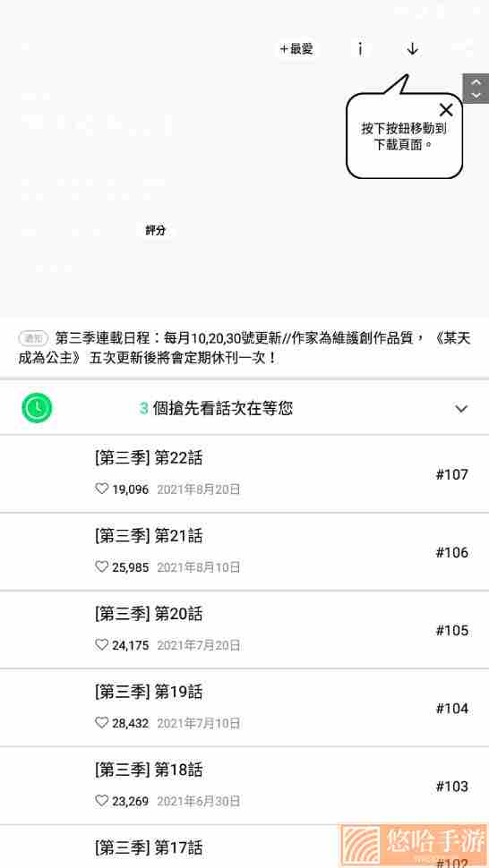Open the info icon for series details
The height and width of the screenshot is (868, 489).
point(360,48)
